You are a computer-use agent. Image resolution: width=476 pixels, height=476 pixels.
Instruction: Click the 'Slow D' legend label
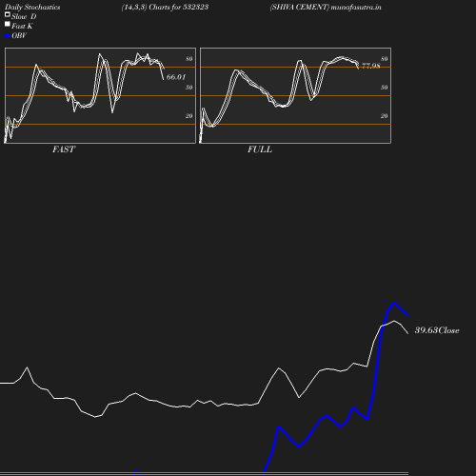[24, 16]
